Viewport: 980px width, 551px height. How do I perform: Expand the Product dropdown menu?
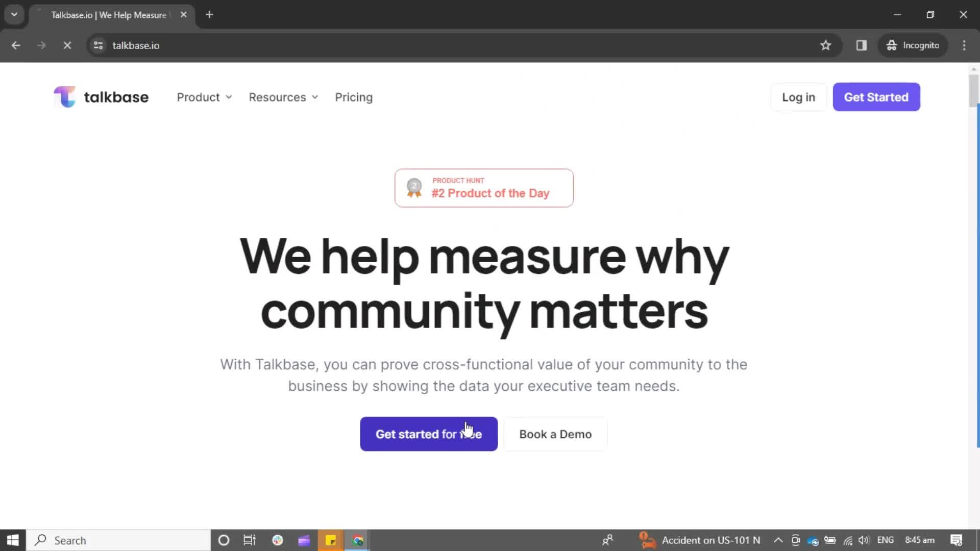(204, 97)
